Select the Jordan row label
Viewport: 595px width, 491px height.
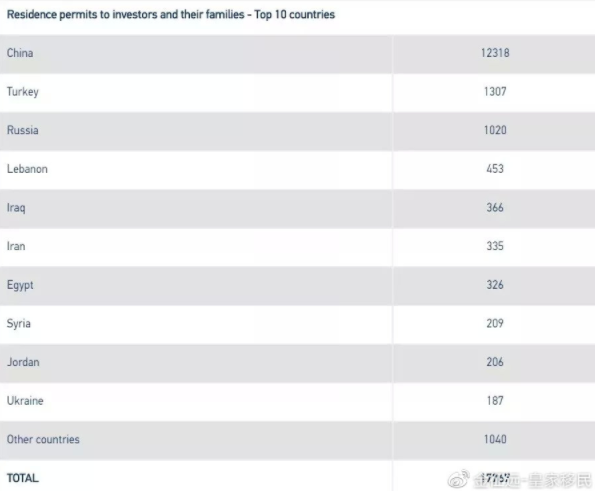click(23, 362)
